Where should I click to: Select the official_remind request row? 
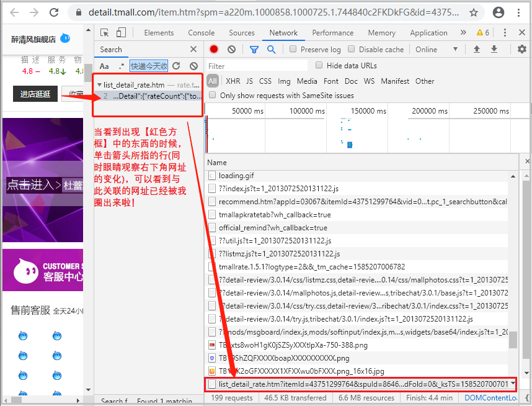357,228
